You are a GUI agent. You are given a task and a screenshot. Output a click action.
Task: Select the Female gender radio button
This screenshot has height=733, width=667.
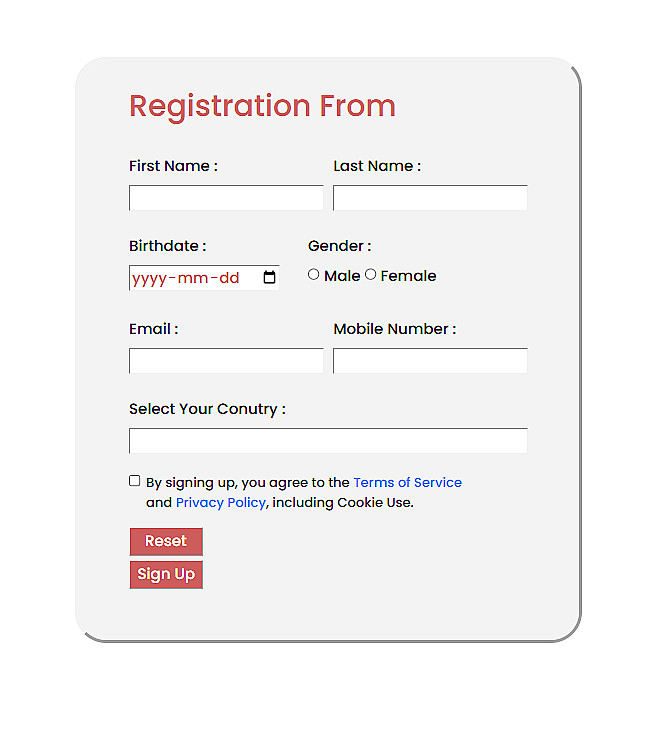pos(371,274)
